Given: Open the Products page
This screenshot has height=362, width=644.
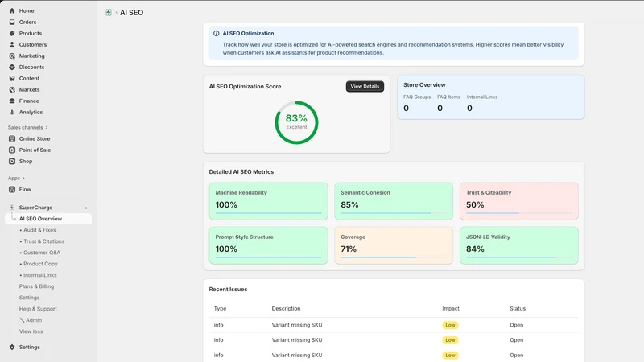Looking at the screenshot, I should tap(31, 33).
